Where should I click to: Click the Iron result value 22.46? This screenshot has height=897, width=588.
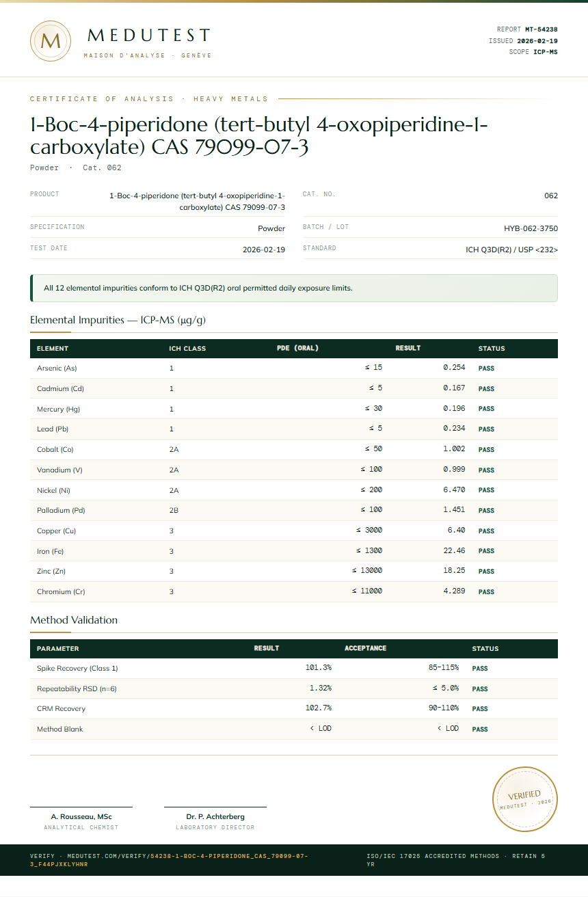pos(454,550)
